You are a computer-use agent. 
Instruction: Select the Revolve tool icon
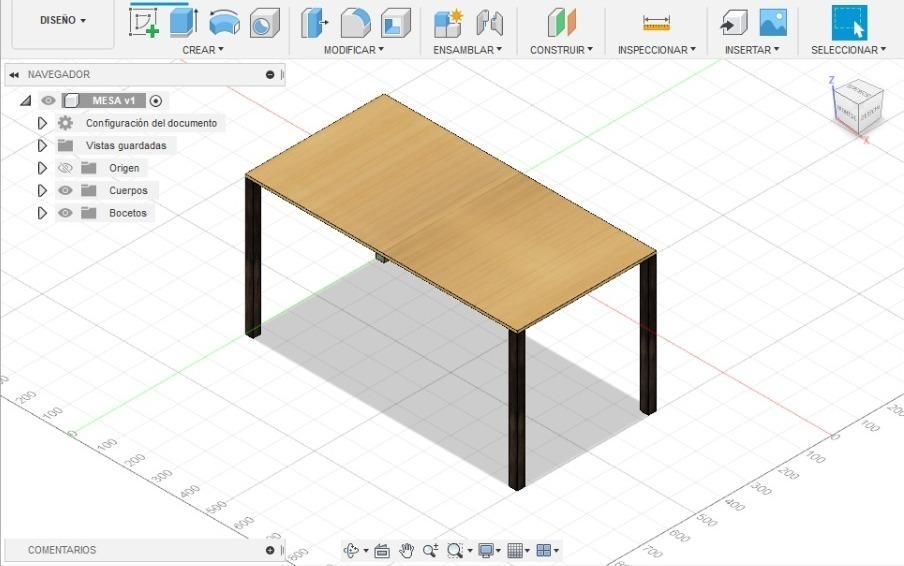coord(224,23)
